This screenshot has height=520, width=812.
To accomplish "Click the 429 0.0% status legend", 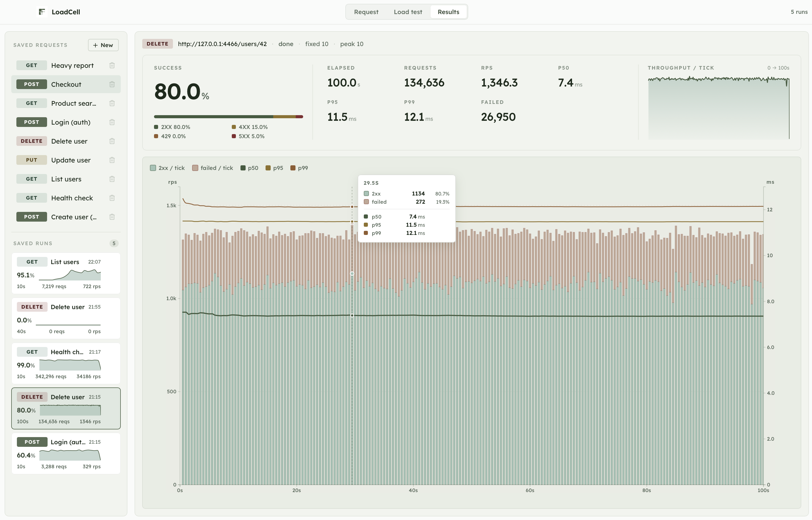I will coord(170,136).
